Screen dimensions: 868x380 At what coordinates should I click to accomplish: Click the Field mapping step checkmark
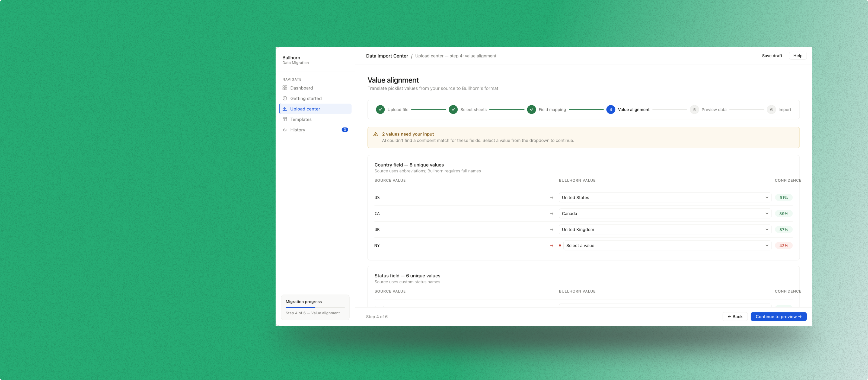[531, 110]
